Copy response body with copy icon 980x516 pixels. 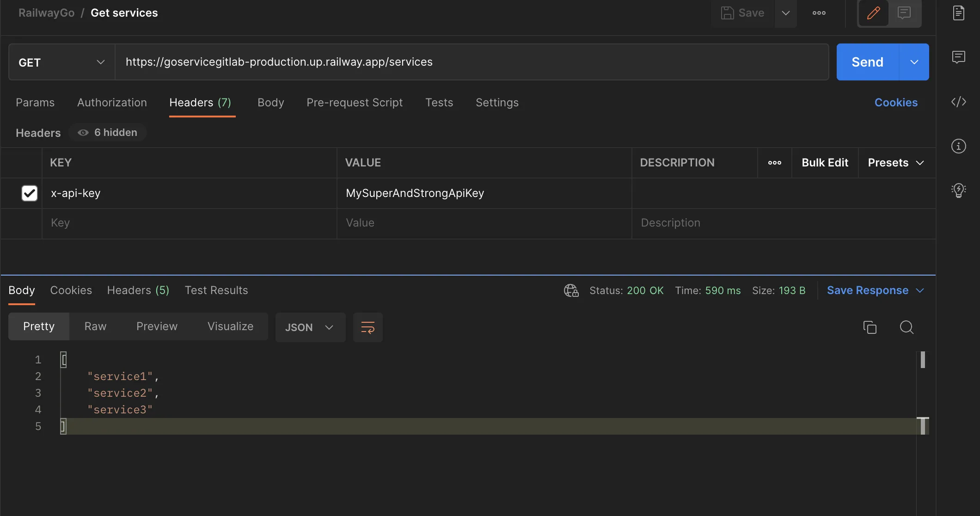pyautogui.click(x=870, y=327)
